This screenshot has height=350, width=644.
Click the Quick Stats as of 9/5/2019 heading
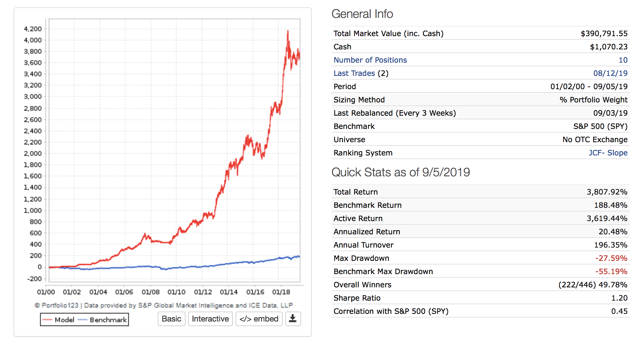click(401, 172)
